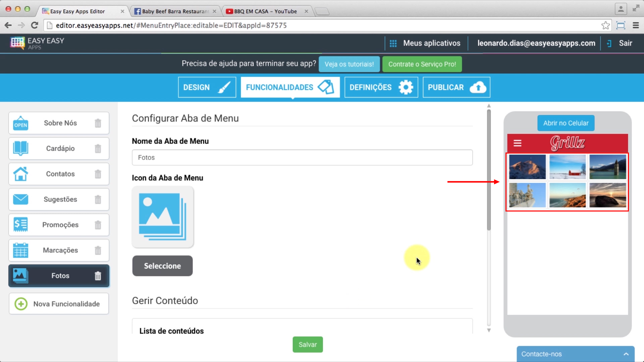Click the Promoções dollar icon
The image size is (644, 362).
coord(20,225)
